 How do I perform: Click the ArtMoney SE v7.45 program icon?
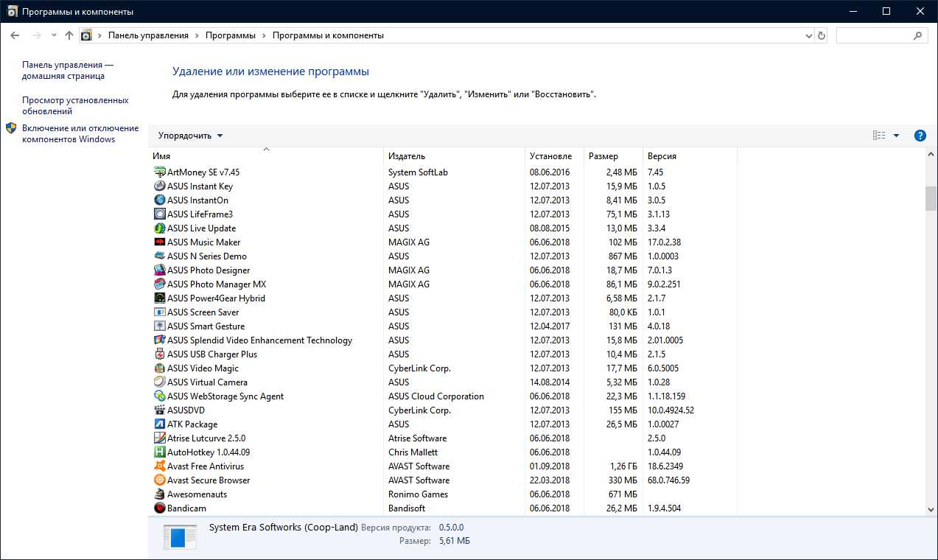160,172
